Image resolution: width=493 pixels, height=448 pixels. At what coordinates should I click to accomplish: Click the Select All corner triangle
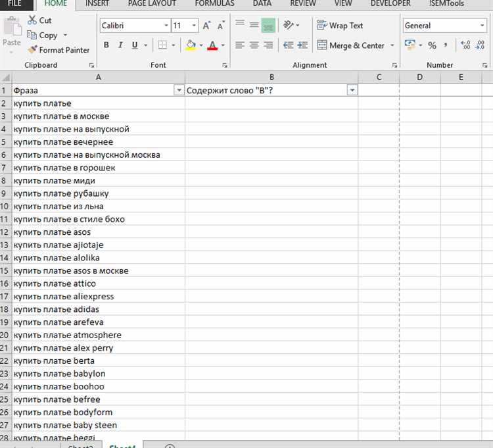[6, 78]
